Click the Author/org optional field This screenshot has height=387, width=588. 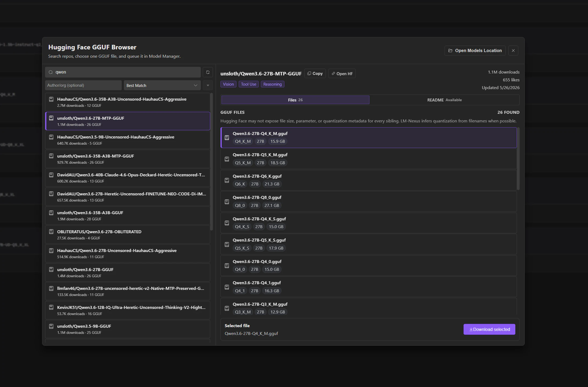click(83, 85)
